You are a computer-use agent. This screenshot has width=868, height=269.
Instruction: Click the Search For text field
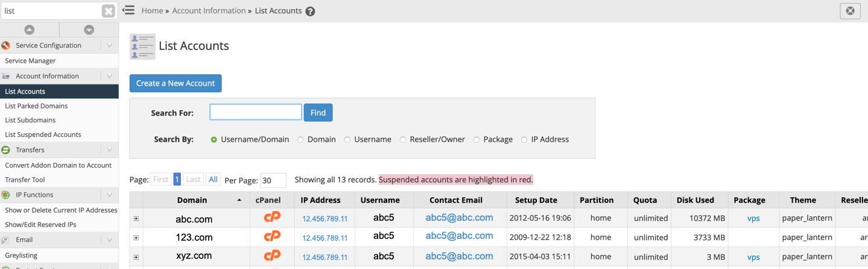[x=255, y=112]
